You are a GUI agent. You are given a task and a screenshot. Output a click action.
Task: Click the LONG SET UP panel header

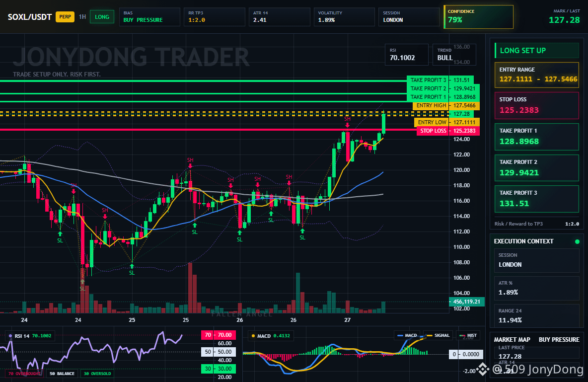tap(537, 50)
